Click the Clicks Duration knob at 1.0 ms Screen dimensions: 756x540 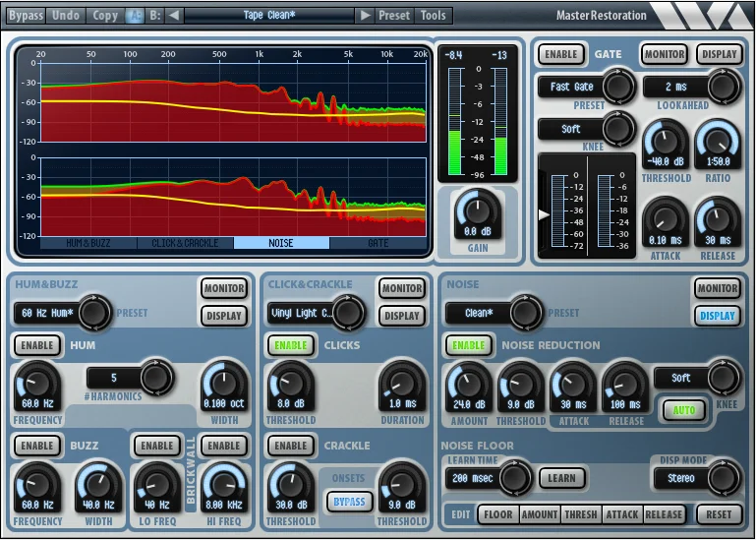coord(402,384)
